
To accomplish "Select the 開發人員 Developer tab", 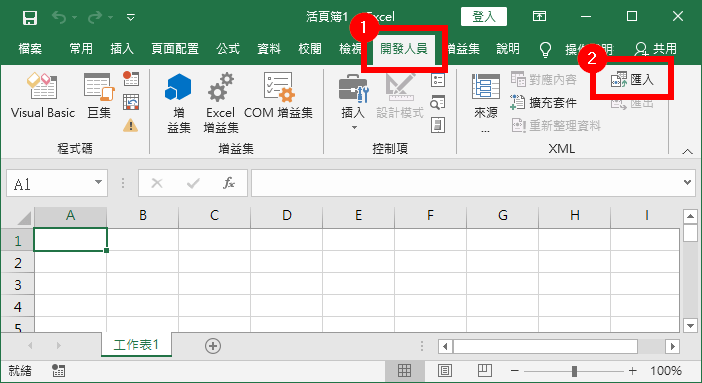I will click(x=403, y=48).
